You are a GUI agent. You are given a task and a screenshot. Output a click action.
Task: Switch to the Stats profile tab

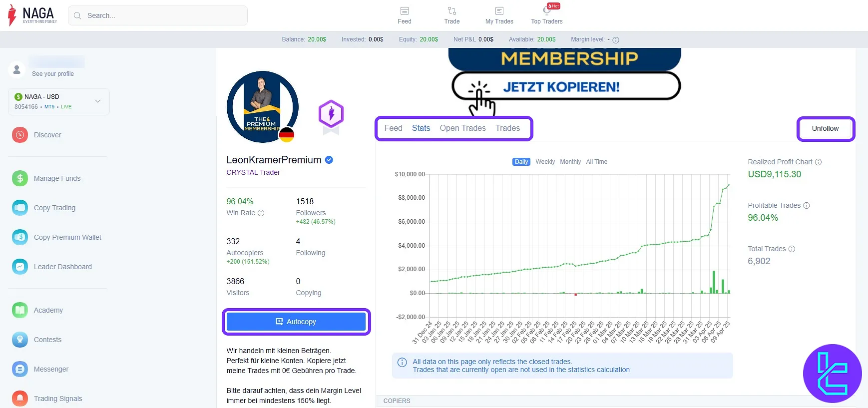pyautogui.click(x=421, y=128)
